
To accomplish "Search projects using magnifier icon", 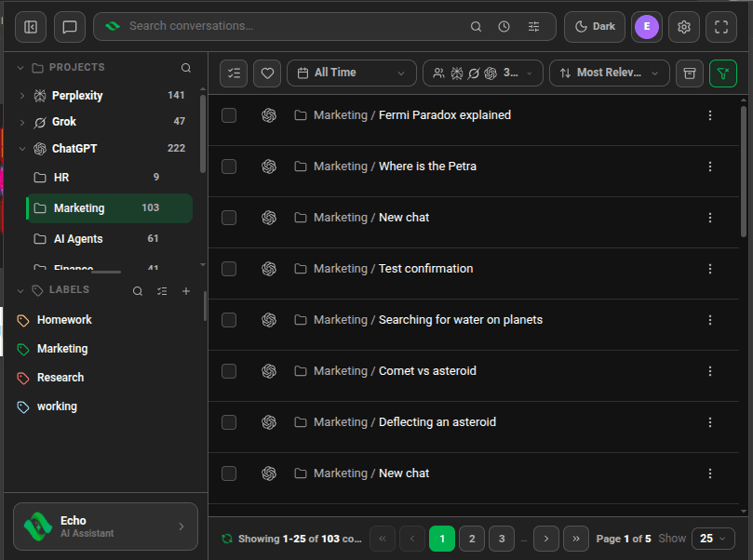I will [186, 68].
